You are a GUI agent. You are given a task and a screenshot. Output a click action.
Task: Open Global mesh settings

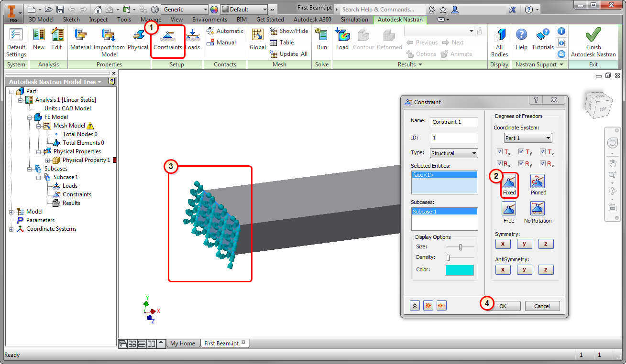point(258,39)
